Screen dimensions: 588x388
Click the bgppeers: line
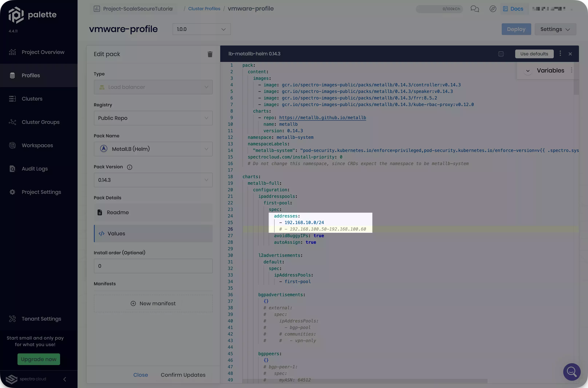coord(270,354)
